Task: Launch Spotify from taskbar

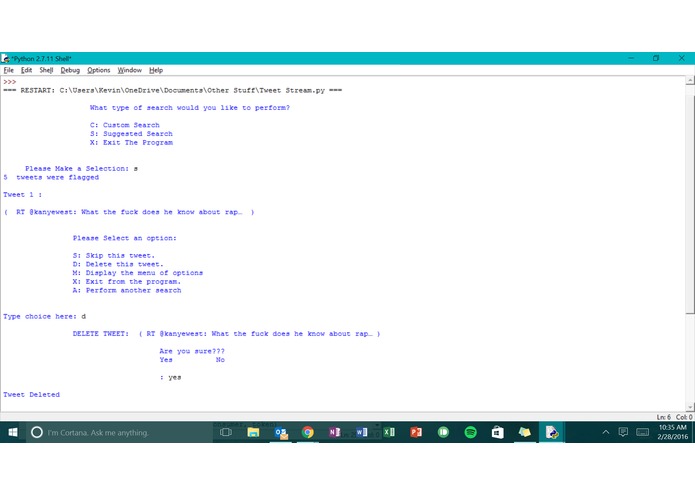Action: pos(471,432)
